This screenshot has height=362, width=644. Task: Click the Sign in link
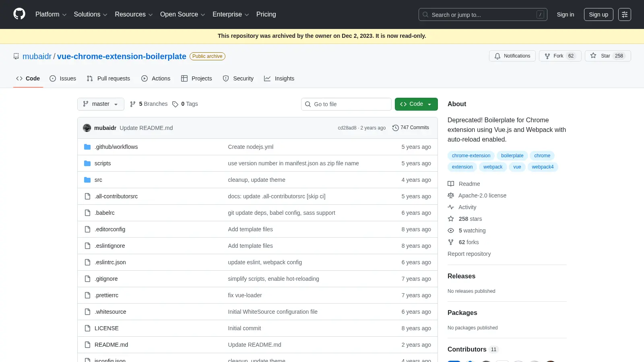[566, 14]
